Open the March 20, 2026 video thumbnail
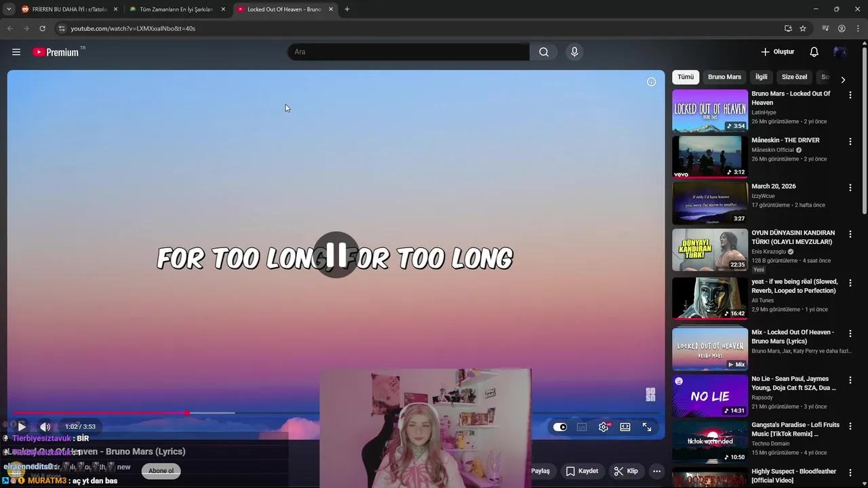The image size is (868, 488). 710,203
